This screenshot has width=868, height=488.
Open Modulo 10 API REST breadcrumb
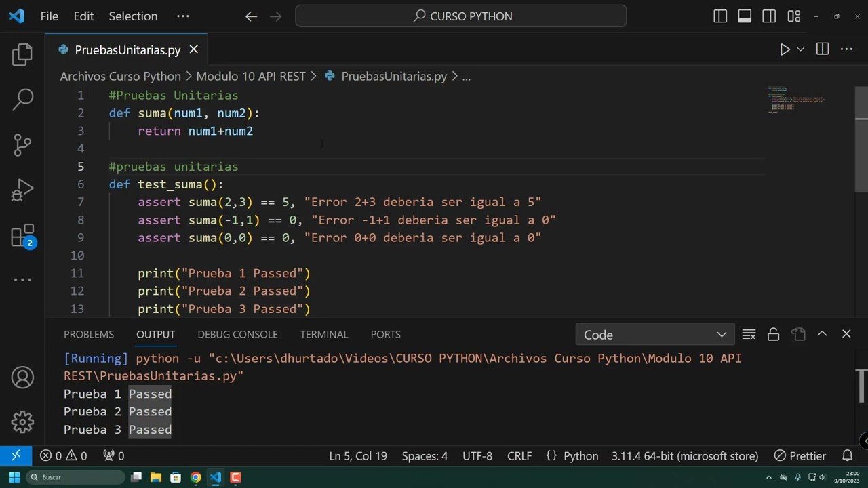[x=251, y=77]
